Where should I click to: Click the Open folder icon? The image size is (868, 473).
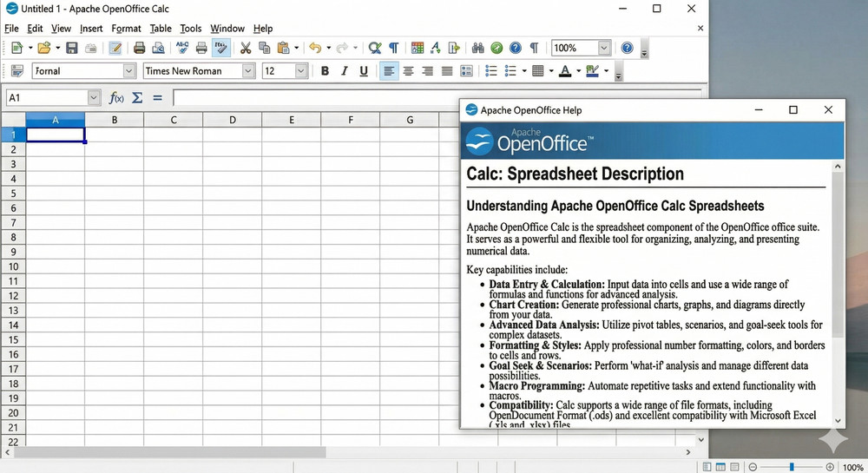(43, 48)
